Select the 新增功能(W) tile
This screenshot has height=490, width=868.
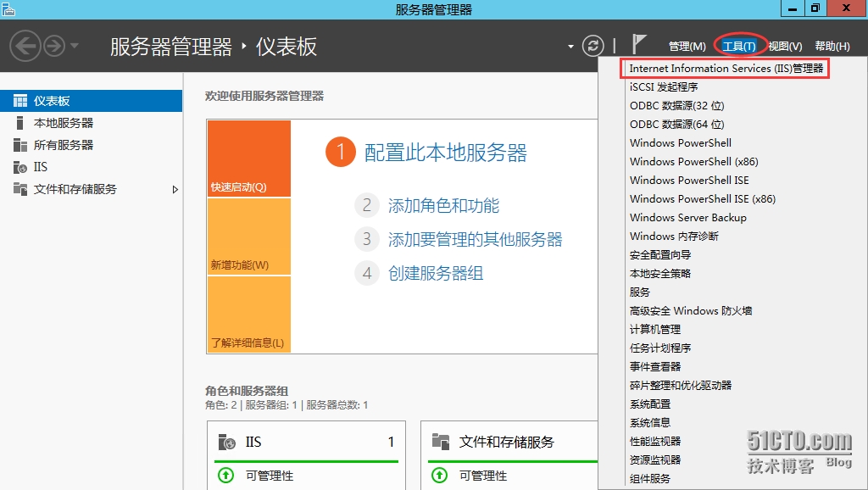[249, 237]
